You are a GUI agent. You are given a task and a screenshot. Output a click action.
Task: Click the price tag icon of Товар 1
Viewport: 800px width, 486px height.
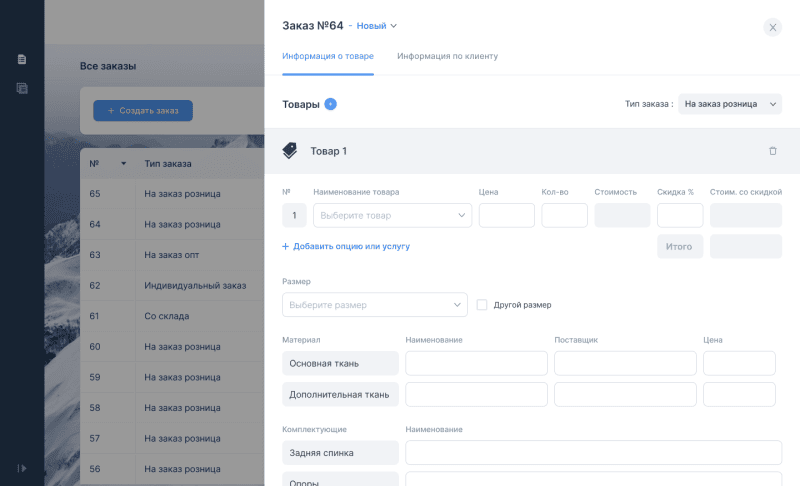tap(290, 151)
